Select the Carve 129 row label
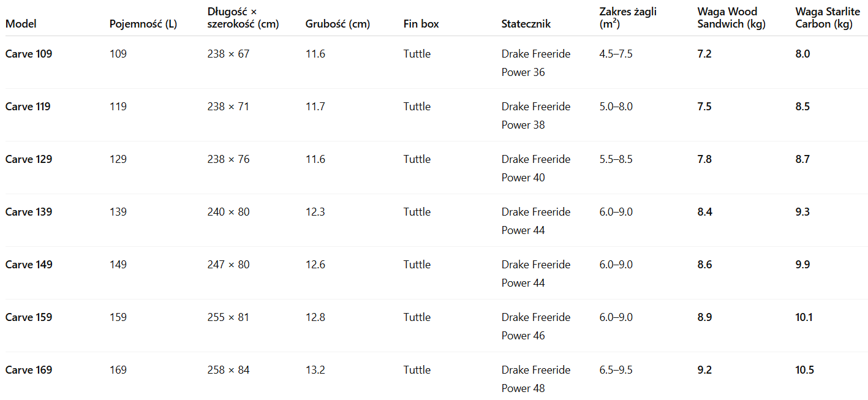Screen dimensions: 868x400 click(29, 159)
